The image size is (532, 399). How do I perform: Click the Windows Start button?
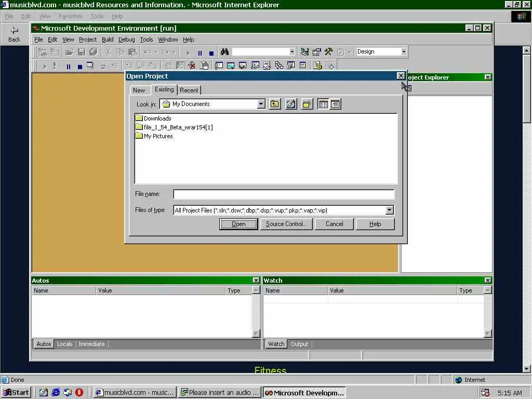click(16, 393)
